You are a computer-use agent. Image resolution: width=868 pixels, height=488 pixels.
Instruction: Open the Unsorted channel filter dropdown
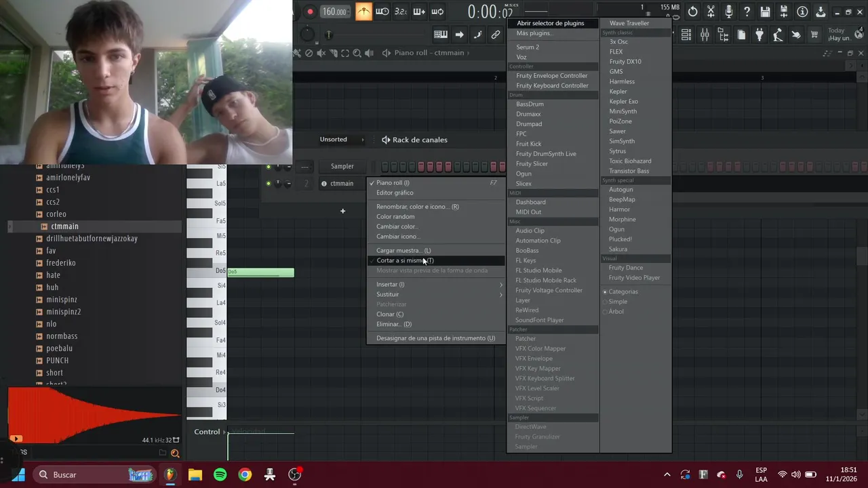tap(342, 140)
